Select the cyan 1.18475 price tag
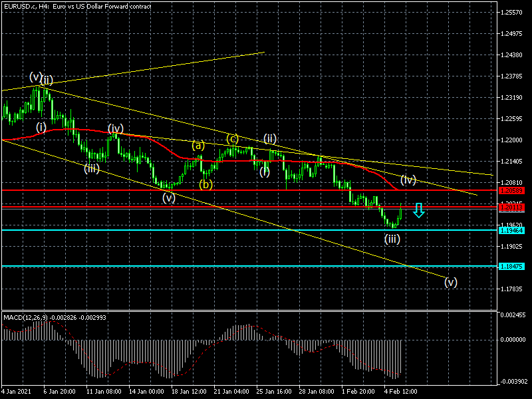Screen dimensions: 532x399 pos(512,267)
